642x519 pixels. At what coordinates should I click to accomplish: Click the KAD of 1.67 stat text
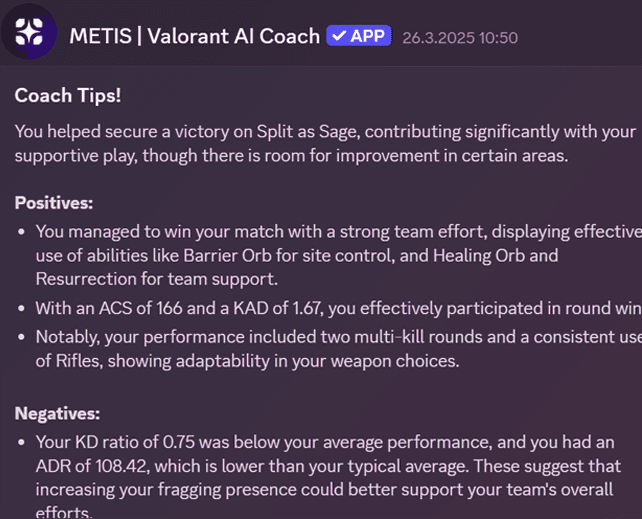277,308
